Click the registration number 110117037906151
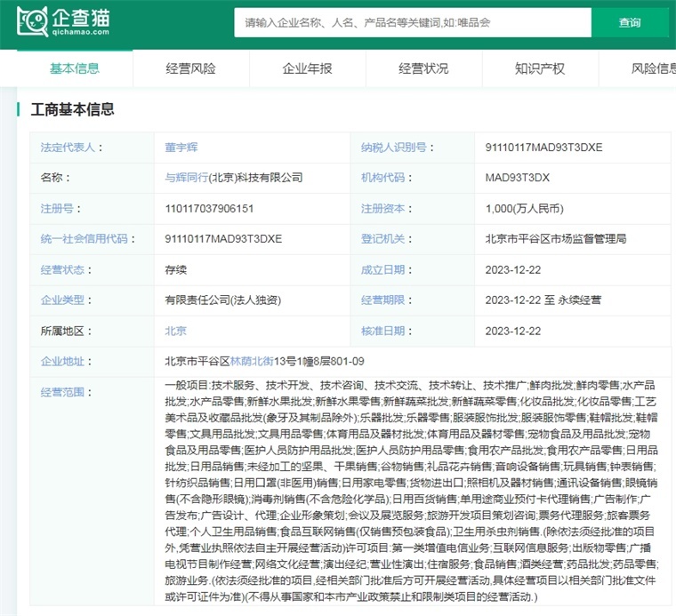Viewport: 676px width, 616px height. click(209, 209)
